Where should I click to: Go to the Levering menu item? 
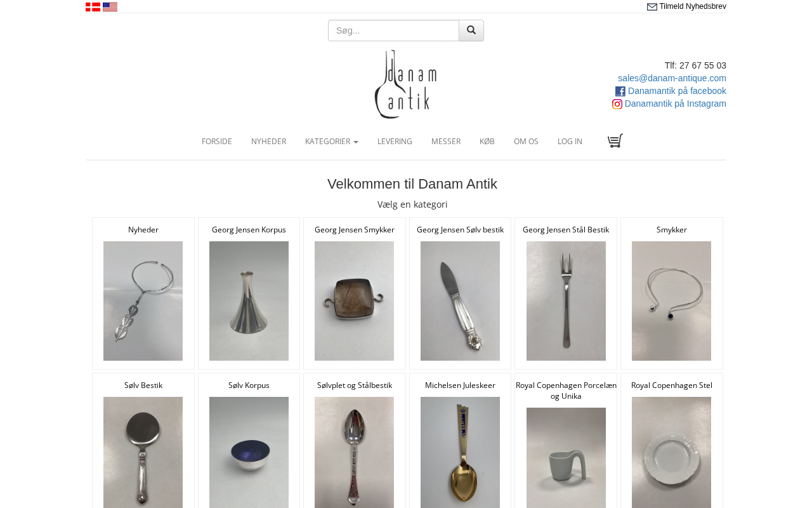[395, 142]
